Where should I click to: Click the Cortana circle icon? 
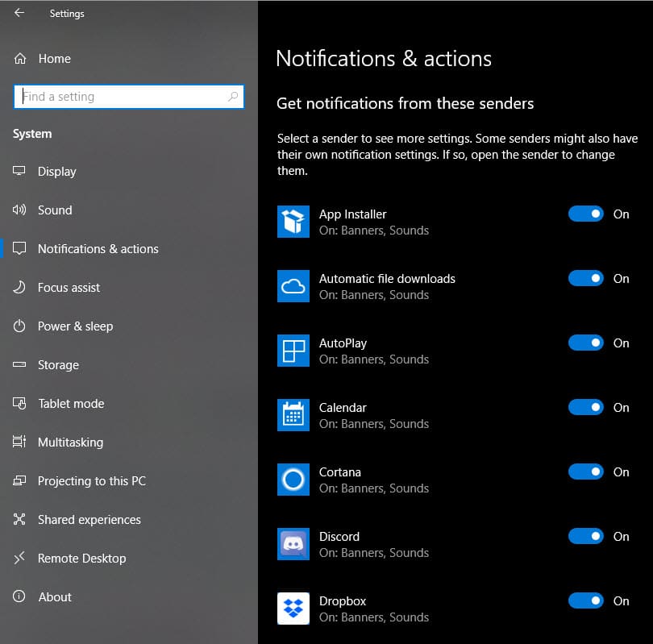293,480
